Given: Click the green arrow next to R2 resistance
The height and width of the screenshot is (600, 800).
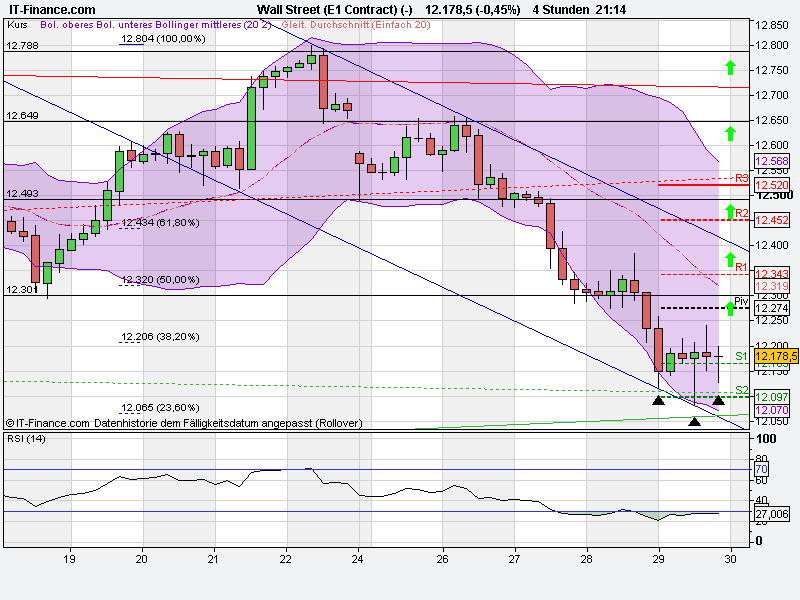Looking at the screenshot, I should coord(729,213).
